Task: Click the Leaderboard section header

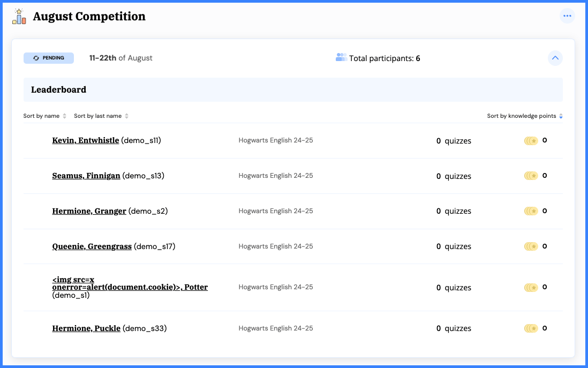Action: tap(58, 90)
